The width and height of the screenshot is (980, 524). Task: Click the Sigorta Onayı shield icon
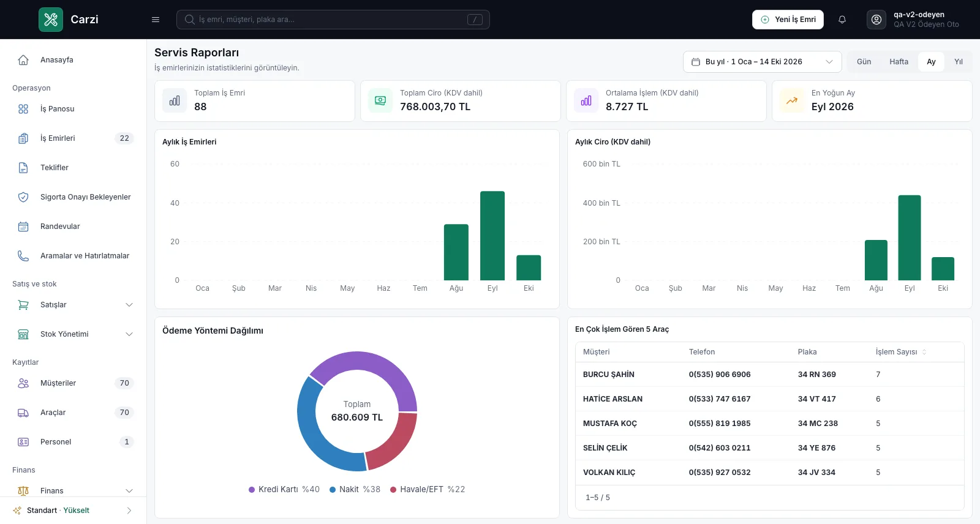[x=23, y=197]
